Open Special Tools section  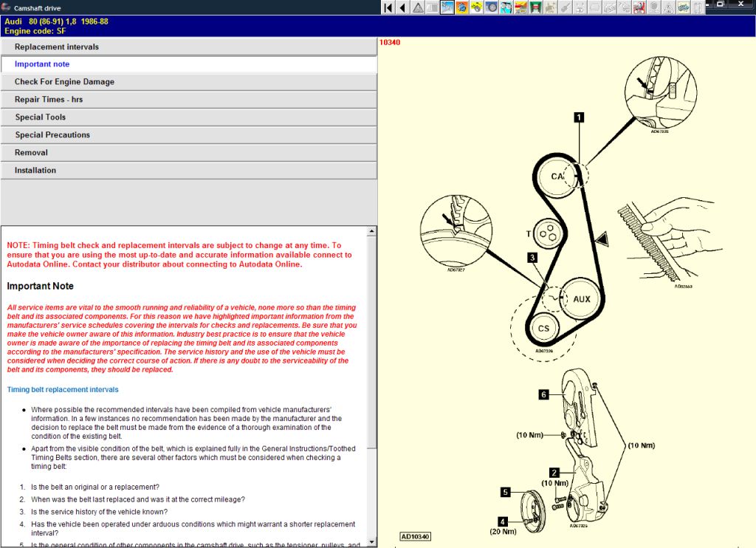[188, 117]
